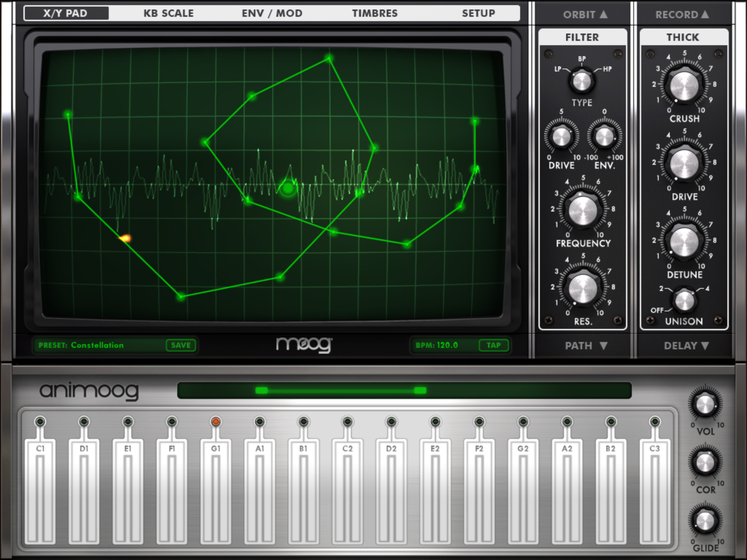Viewport: 747px width, 560px height.
Task: Tap the TAP tempo button
Action: pyautogui.click(x=494, y=345)
